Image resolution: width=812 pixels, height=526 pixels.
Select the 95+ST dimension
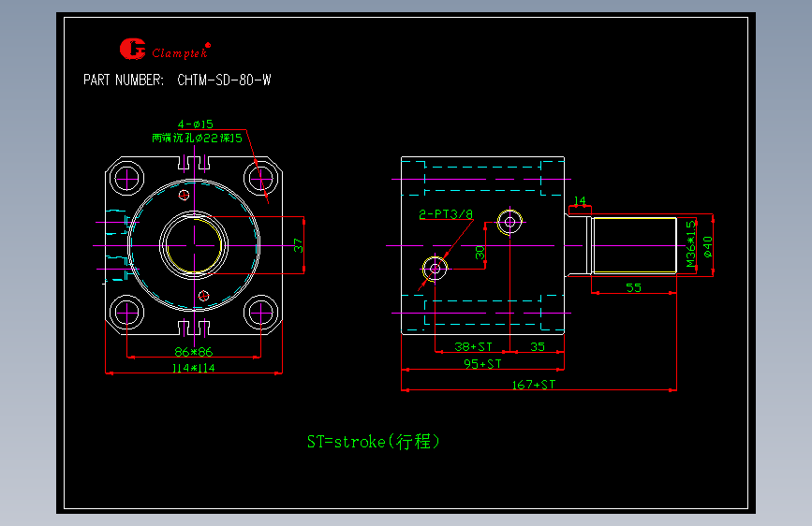point(482,364)
